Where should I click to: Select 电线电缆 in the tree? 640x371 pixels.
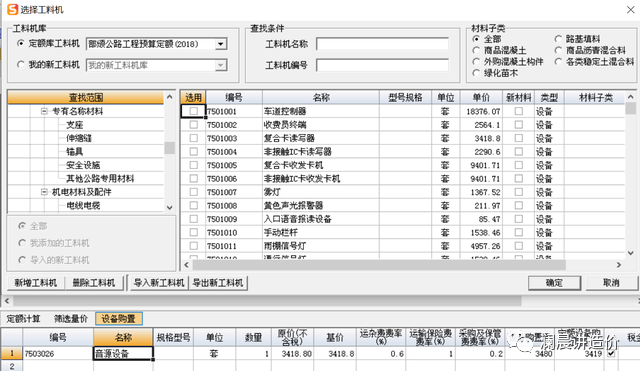click(83, 205)
